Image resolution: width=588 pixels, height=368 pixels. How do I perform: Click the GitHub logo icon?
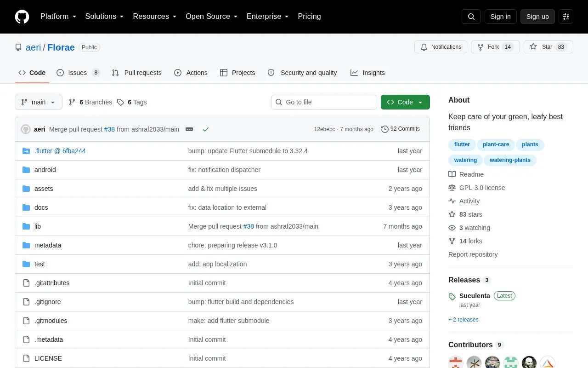tap(22, 17)
